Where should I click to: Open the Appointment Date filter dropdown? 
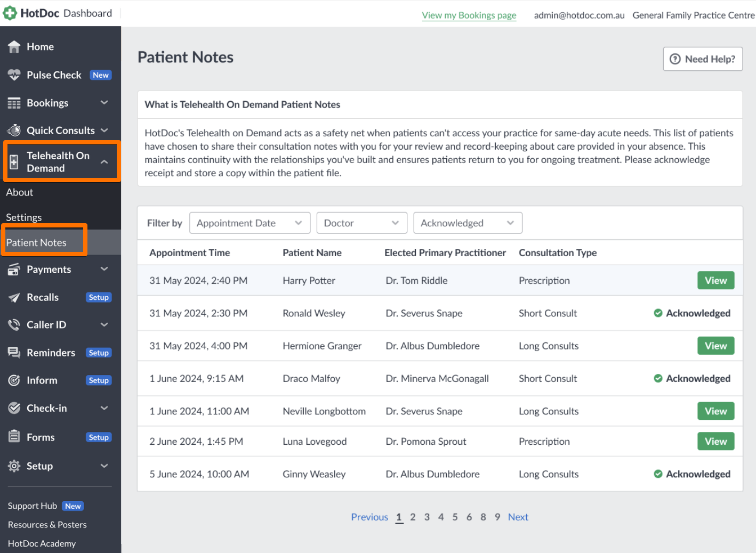[250, 223]
